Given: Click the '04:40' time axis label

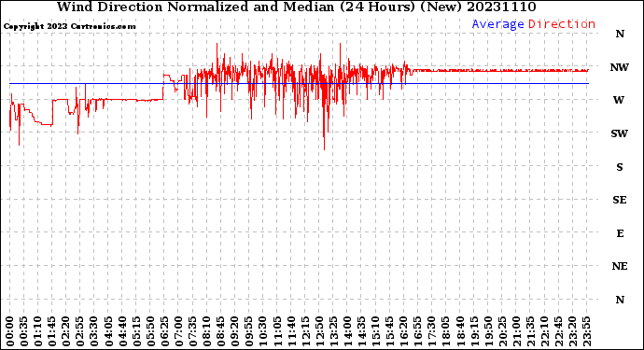Looking at the screenshot, I should [x=122, y=331].
